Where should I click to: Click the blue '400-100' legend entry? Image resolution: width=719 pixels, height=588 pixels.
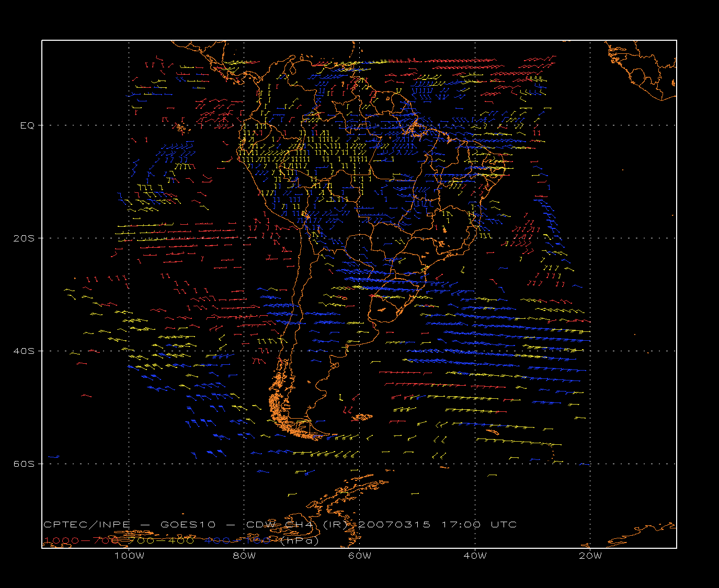pos(238,540)
